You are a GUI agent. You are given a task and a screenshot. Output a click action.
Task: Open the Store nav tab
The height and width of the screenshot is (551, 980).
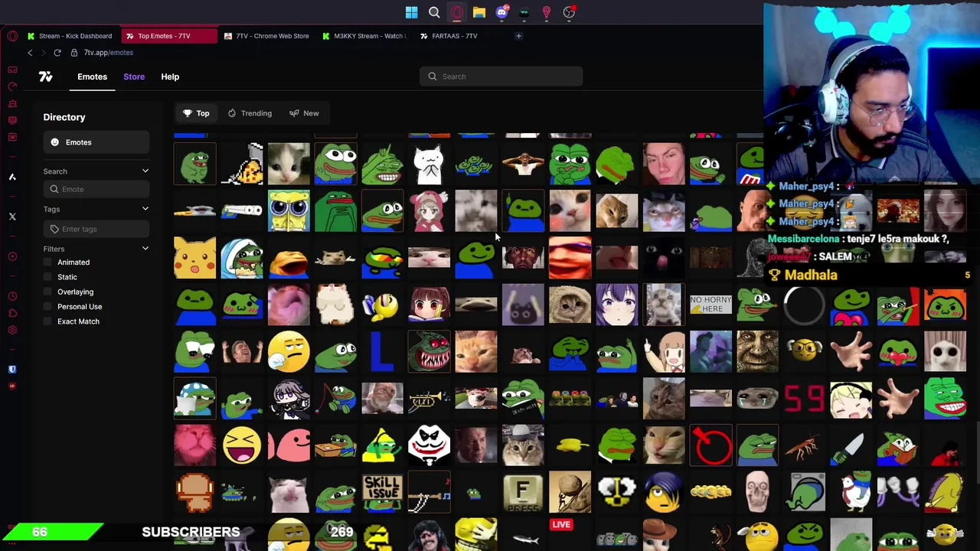point(134,77)
